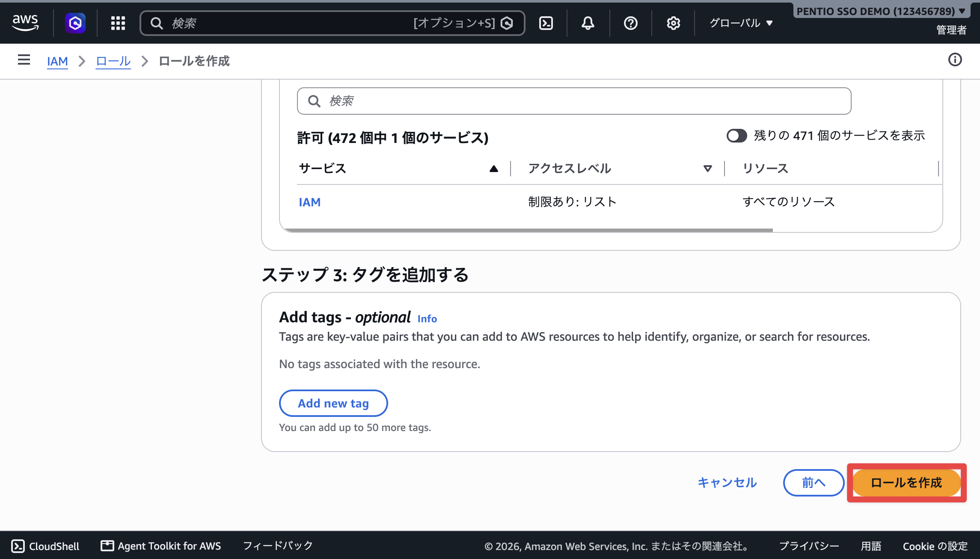Open フィードバック in the footer
Image resolution: width=980 pixels, height=559 pixels.
(278, 546)
